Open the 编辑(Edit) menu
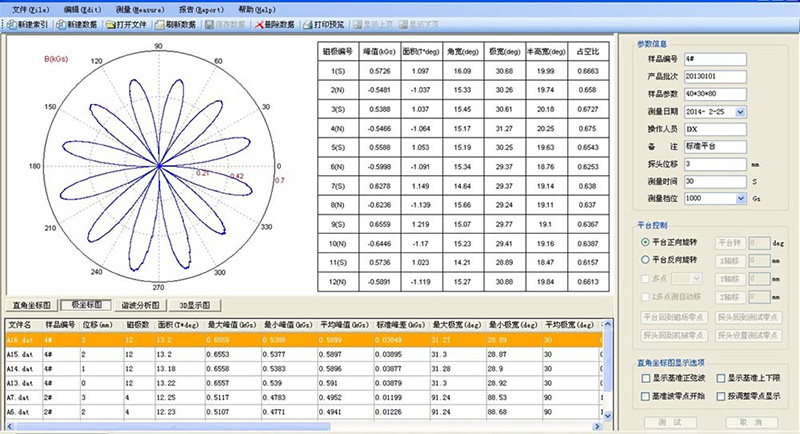 [82, 10]
